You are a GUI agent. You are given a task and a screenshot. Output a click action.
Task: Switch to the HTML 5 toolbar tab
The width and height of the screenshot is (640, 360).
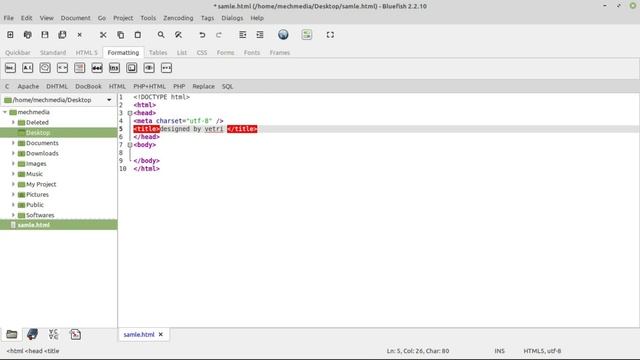[87, 53]
